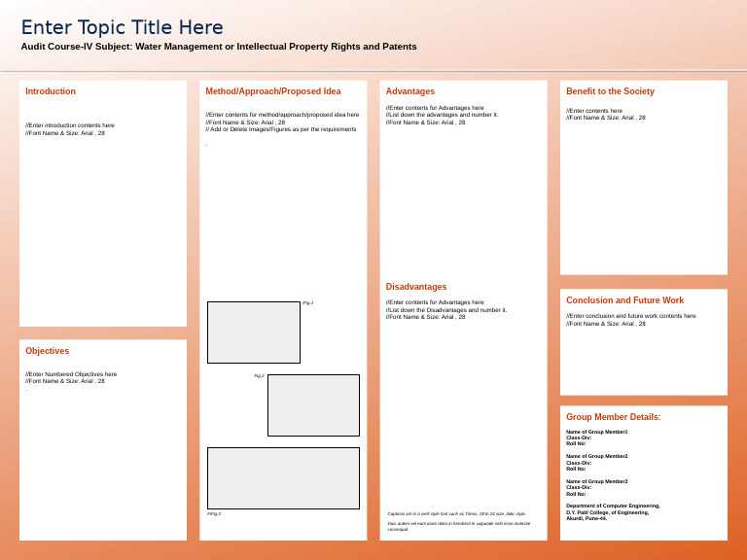Click the advantages list placeholder text
This screenshot has height=560, width=747.
[x=443, y=115]
